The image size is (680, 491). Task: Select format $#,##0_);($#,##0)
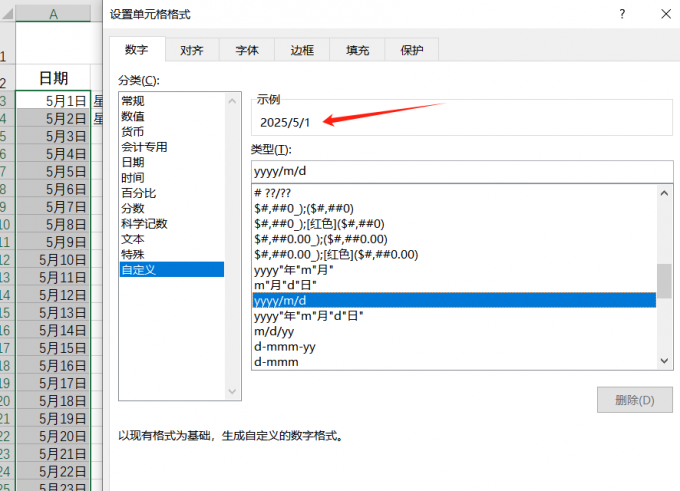click(454, 208)
